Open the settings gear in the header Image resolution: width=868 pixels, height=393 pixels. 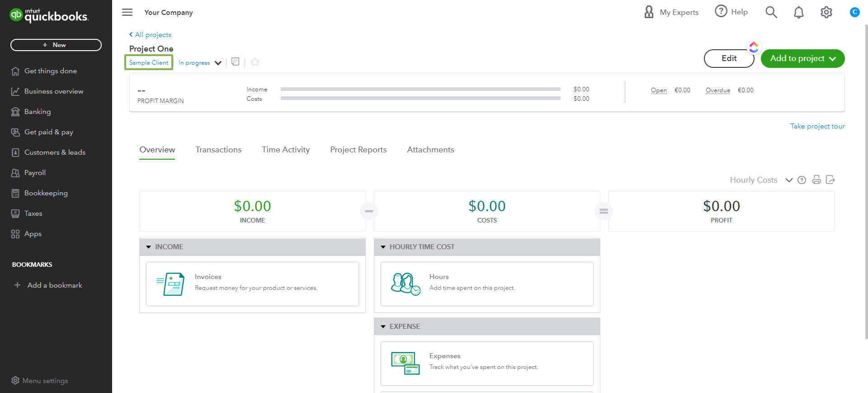pyautogui.click(x=826, y=13)
